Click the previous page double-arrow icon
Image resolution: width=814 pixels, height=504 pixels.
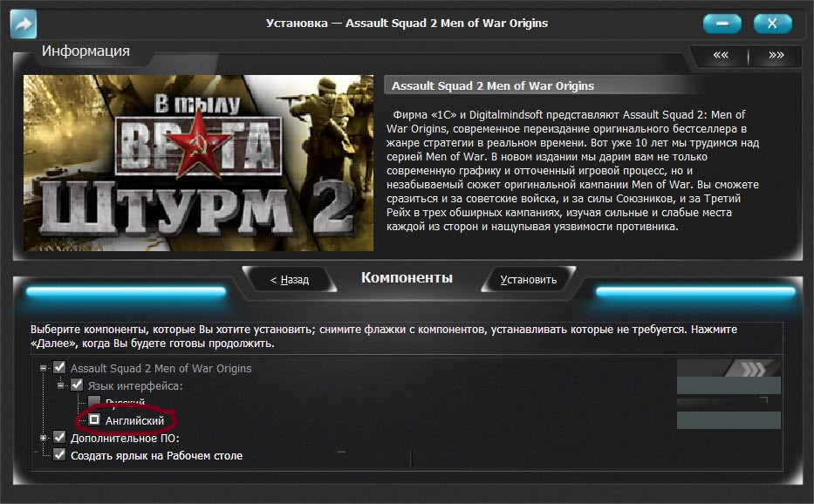tap(721, 55)
